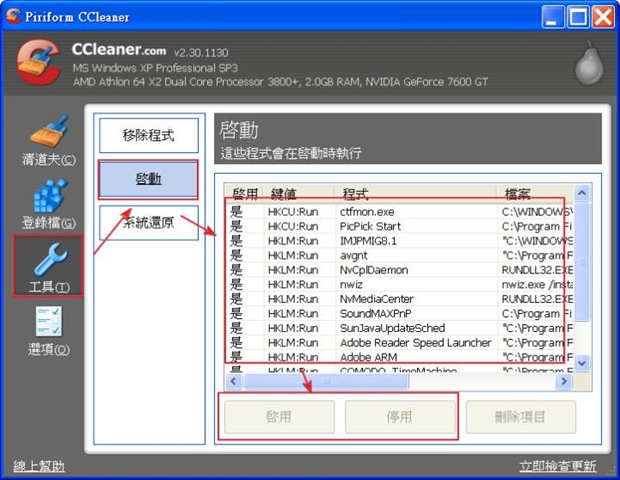Click the 停用 disable button
This screenshot has width=620, height=480.
click(x=400, y=417)
